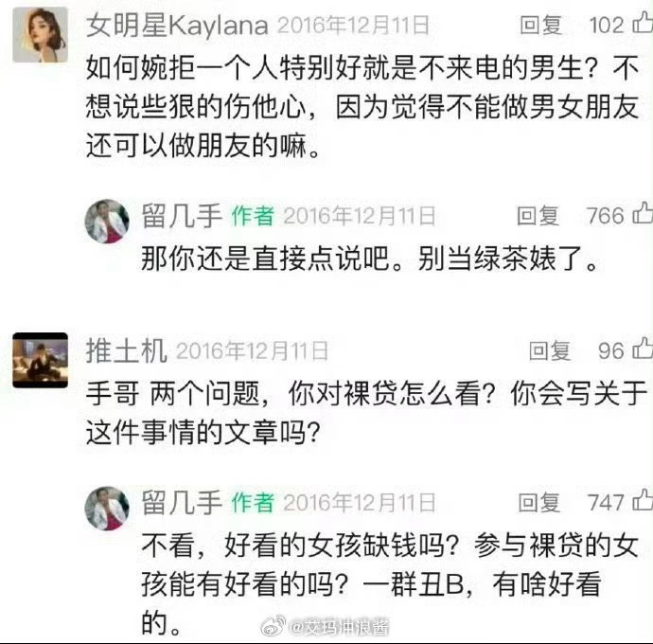Like 女明星Kaylana's comment with thumbs-up
The image size is (653, 644).
[643, 23]
